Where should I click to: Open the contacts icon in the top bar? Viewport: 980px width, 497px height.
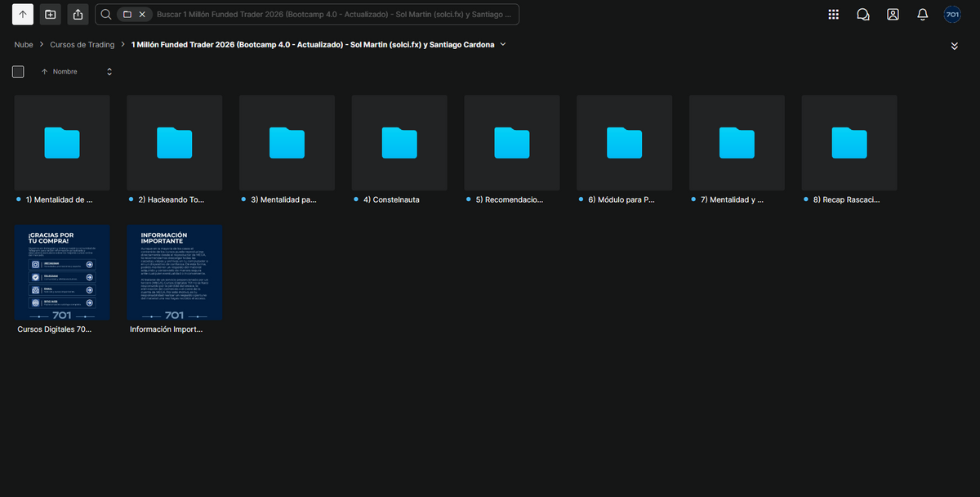click(893, 14)
